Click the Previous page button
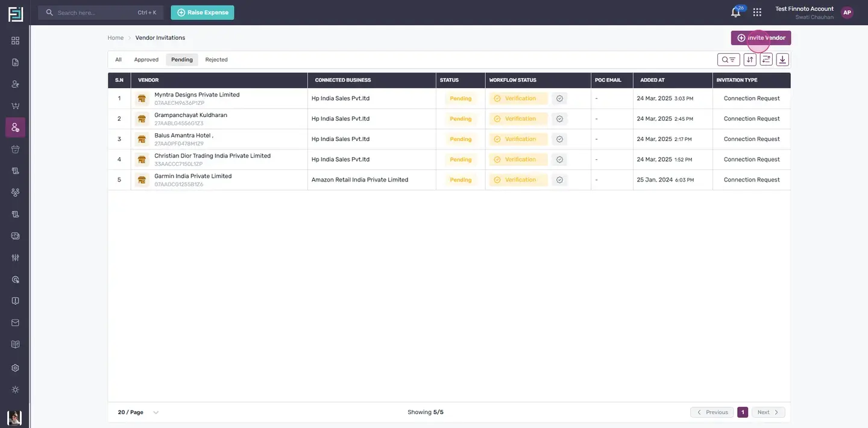The image size is (868, 428). click(712, 412)
